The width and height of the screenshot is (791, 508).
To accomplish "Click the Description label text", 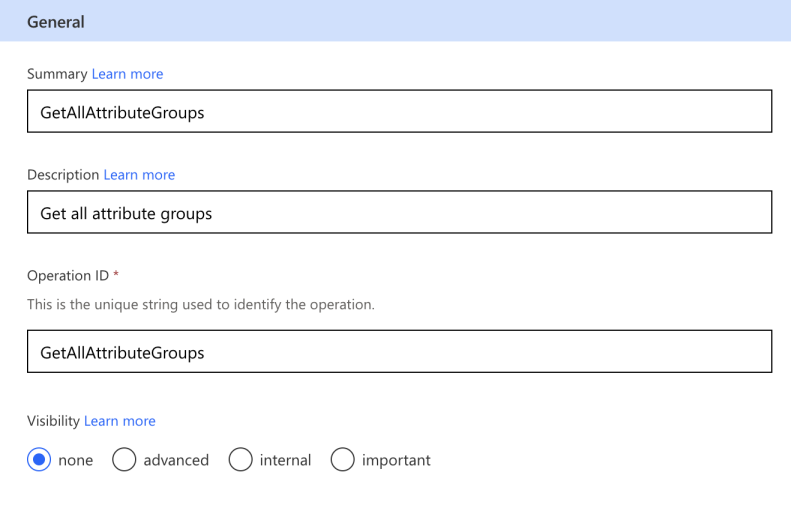I will tap(63, 175).
